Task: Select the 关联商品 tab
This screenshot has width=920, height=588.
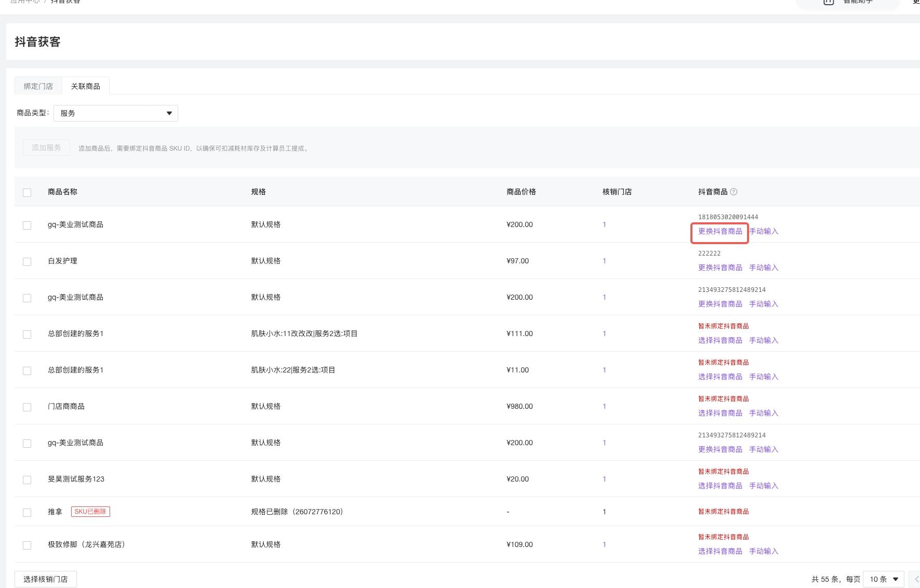Action: (x=86, y=86)
